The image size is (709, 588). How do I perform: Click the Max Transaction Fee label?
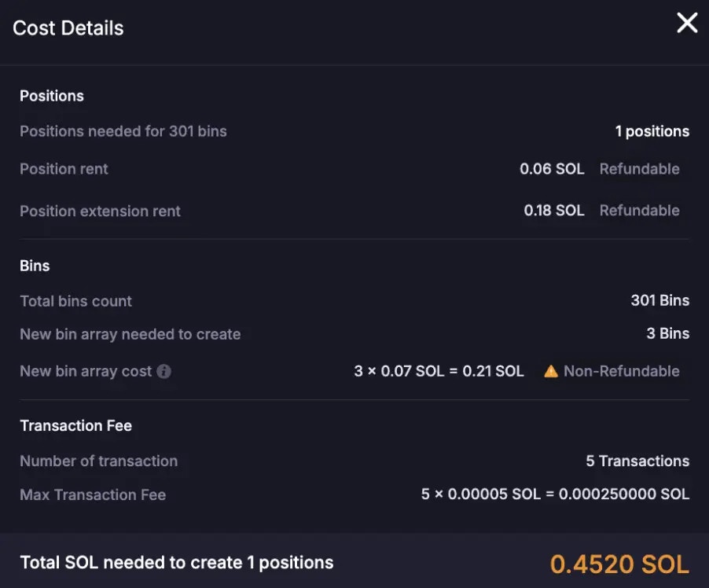[93, 494]
